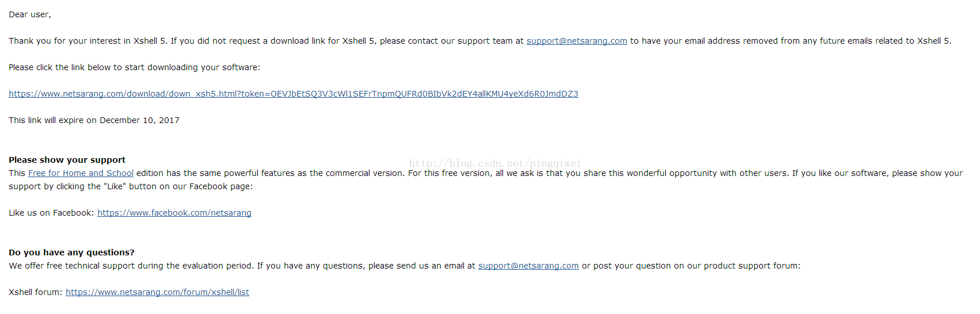
Task: Click the blog.csdn.net watermark text
Action: (495, 163)
